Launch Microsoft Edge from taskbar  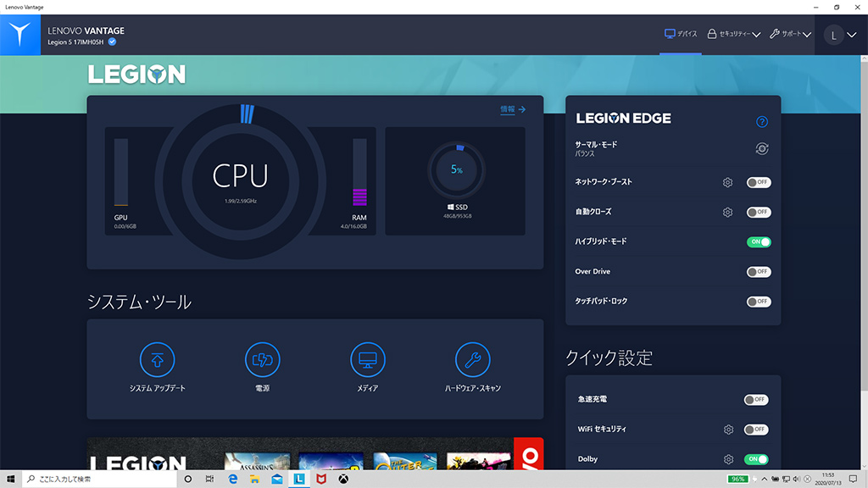(232, 480)
